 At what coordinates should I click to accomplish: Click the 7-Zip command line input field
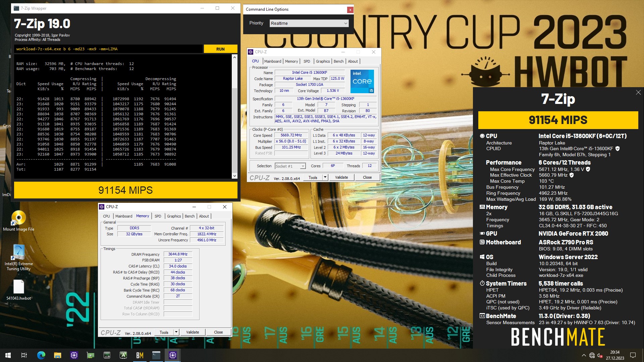click(109, 49)
